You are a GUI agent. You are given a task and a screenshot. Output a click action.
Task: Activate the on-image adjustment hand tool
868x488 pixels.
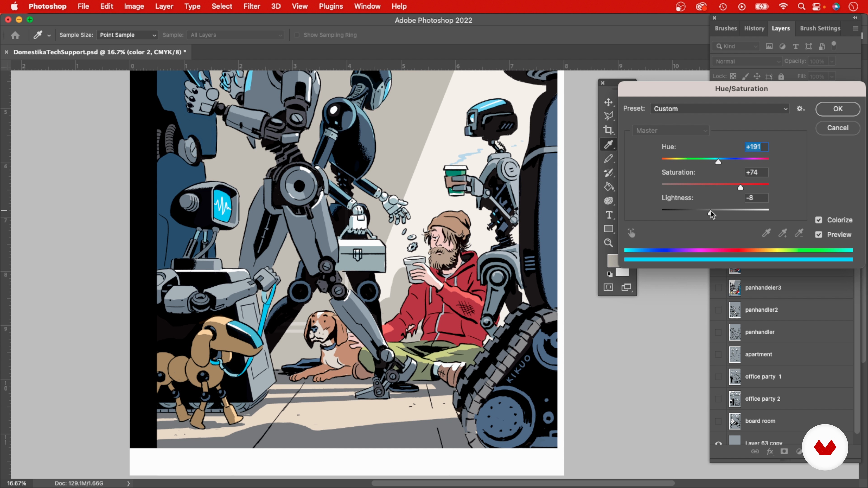(632, 233)
